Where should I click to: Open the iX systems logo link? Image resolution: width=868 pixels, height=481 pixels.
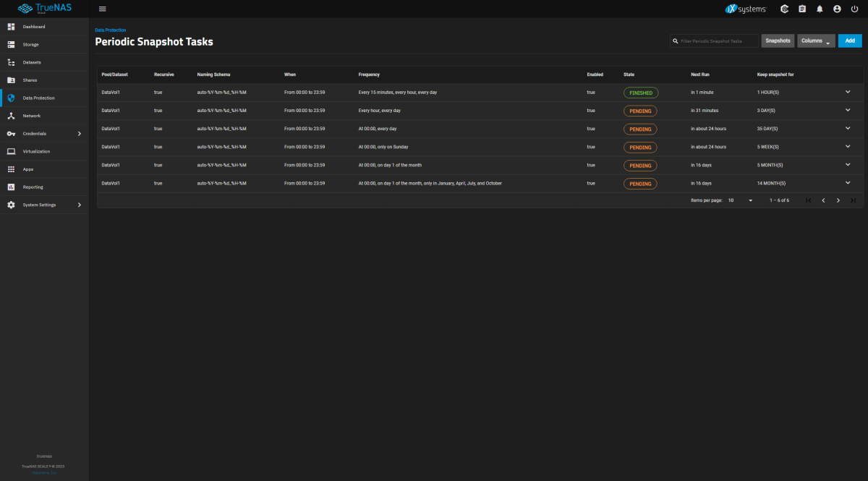point(745,9)
